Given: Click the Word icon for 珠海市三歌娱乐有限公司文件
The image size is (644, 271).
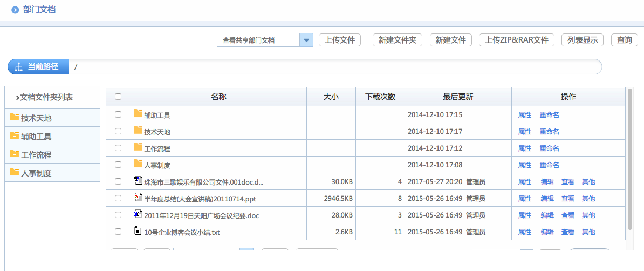Looking at the screenshot, I should tap(138, 181).
